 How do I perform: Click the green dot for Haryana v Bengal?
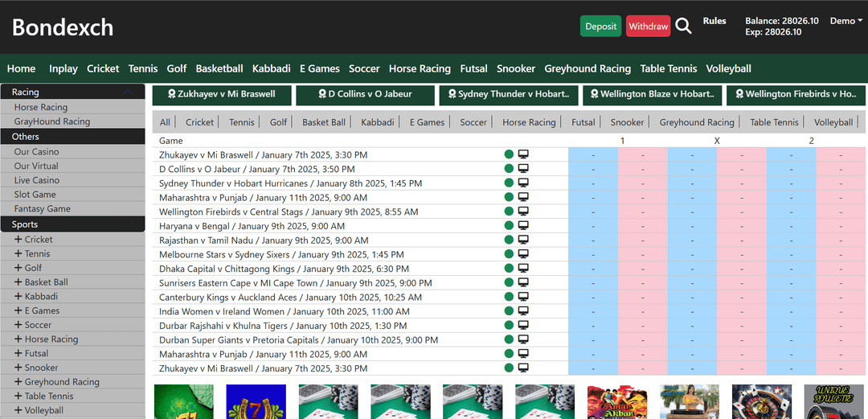[x=510, y=225]
